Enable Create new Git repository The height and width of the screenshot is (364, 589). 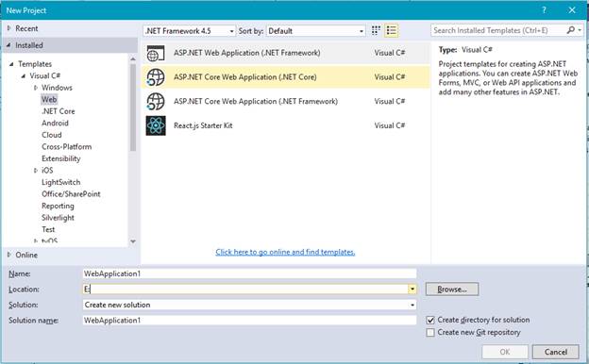430,333
